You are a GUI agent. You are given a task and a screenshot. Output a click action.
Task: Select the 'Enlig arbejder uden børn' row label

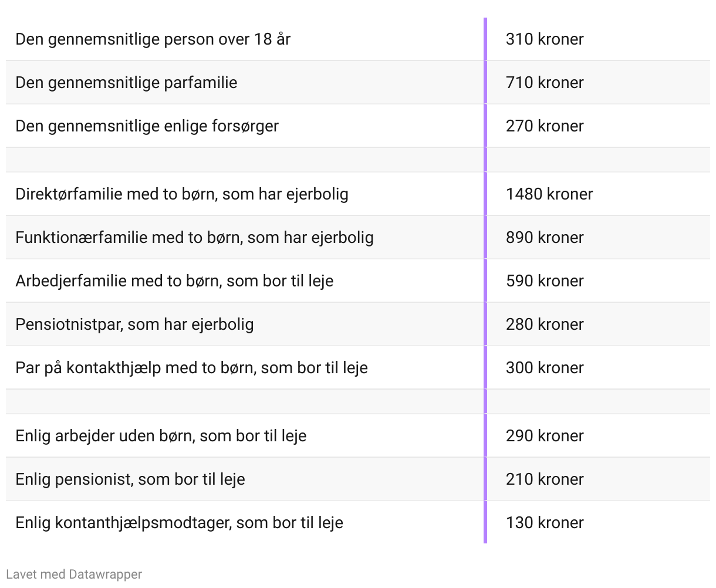[161, 436]
